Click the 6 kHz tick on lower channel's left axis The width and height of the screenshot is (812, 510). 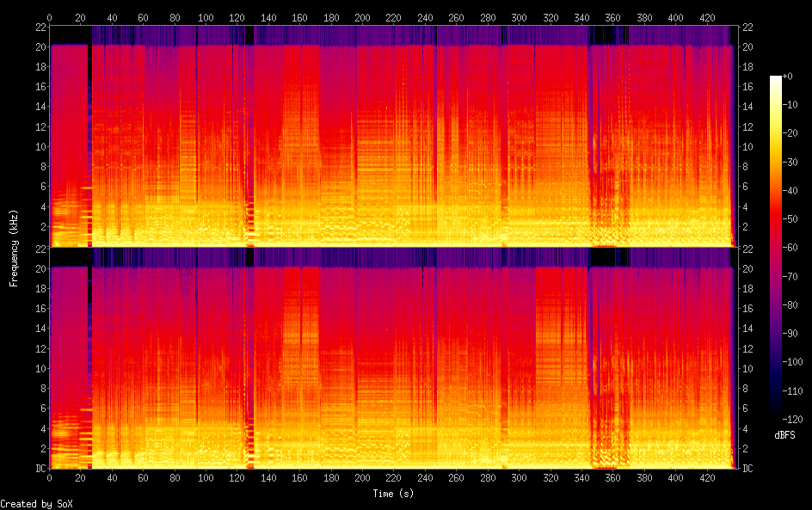pos(40,409)
